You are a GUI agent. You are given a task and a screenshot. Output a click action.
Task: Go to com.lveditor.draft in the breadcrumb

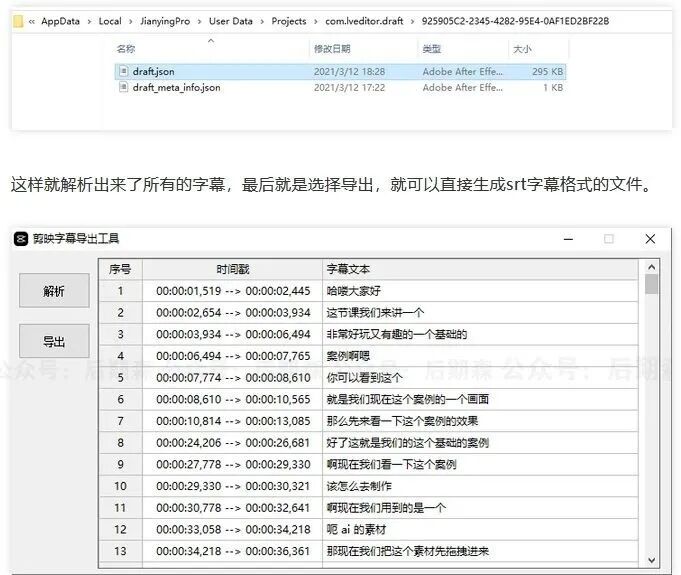[x=364, y=21]
